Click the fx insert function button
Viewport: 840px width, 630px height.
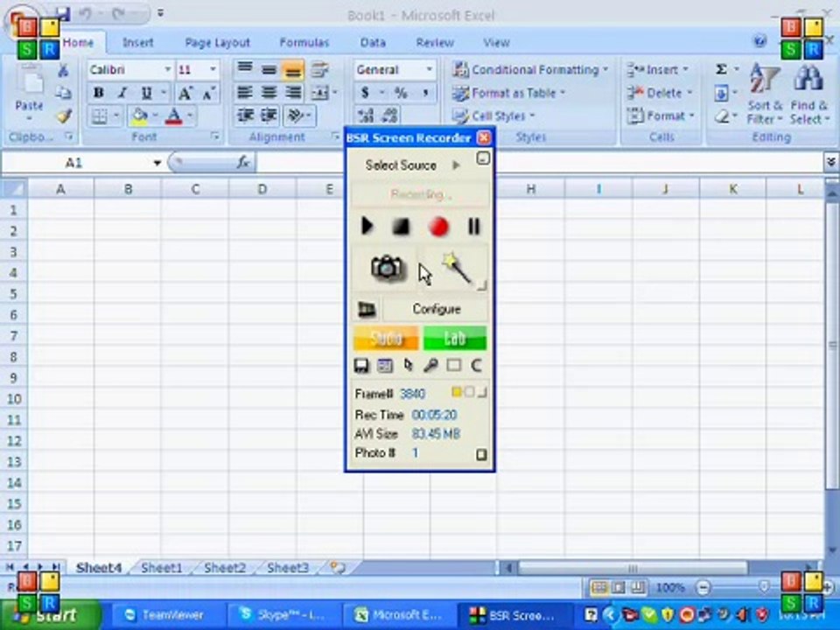coord(243,163)
